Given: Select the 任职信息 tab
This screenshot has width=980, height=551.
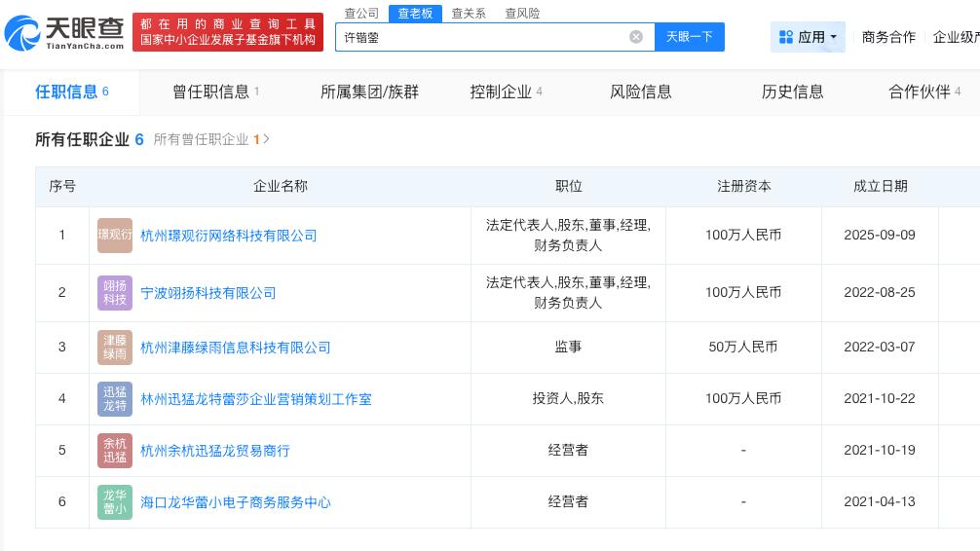Looking at the screenshot, I should (x=72, y=92).
